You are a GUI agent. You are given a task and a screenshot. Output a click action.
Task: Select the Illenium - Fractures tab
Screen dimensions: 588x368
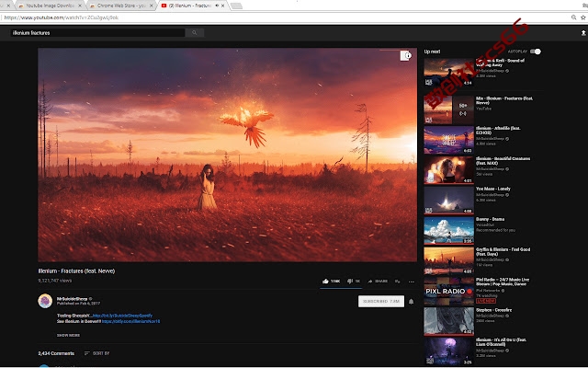tap(193, 6)
